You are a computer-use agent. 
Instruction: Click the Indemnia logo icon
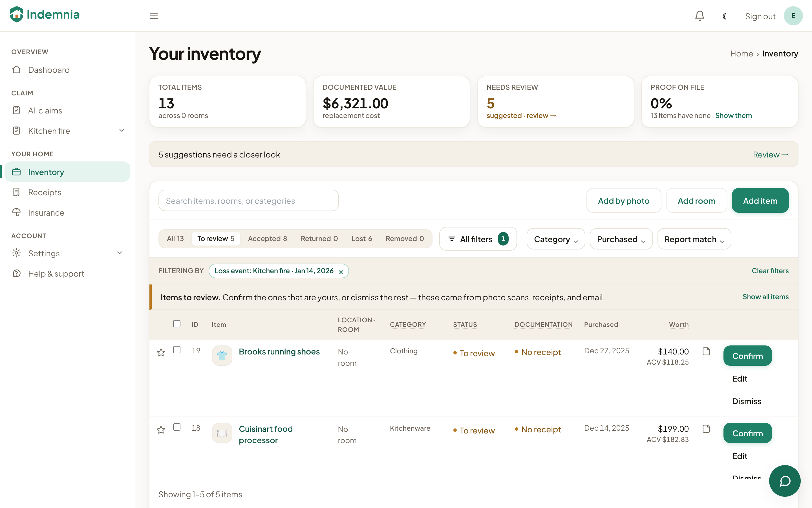click(x=16, y=14)
